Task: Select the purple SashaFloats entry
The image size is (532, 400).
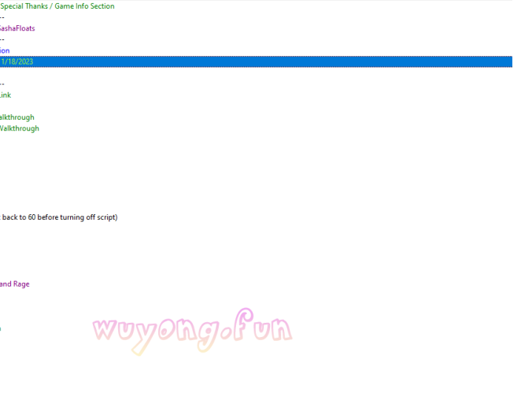Action: (x=17, y=28)
